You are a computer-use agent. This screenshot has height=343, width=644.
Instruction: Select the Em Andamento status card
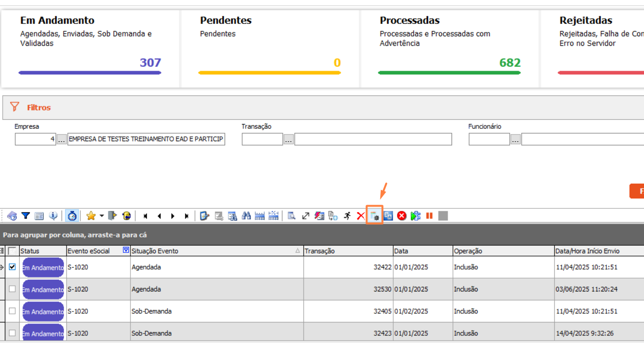pos(90,48)
